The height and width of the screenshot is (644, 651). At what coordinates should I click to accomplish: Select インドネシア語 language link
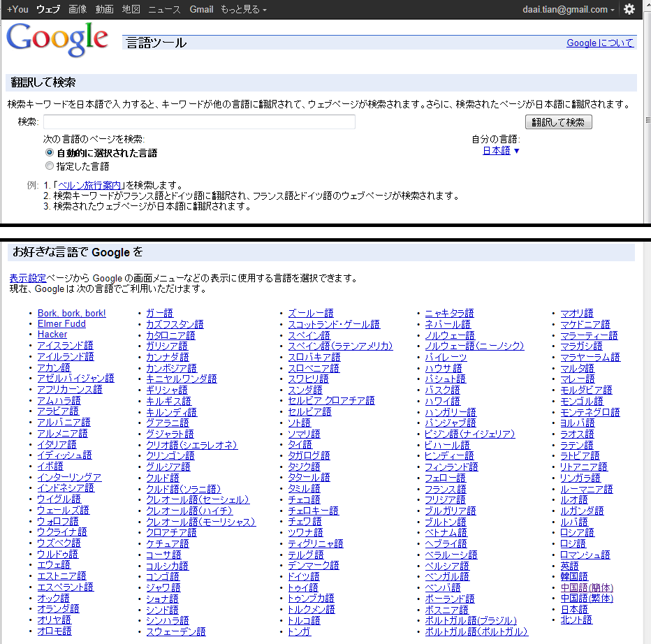tap(66, 488)
